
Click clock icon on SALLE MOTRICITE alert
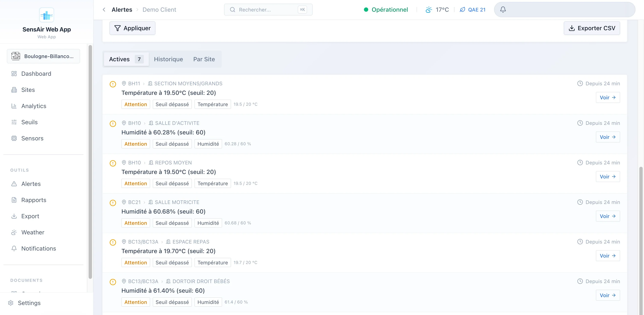pyautogui.click(x=580, y=202)
